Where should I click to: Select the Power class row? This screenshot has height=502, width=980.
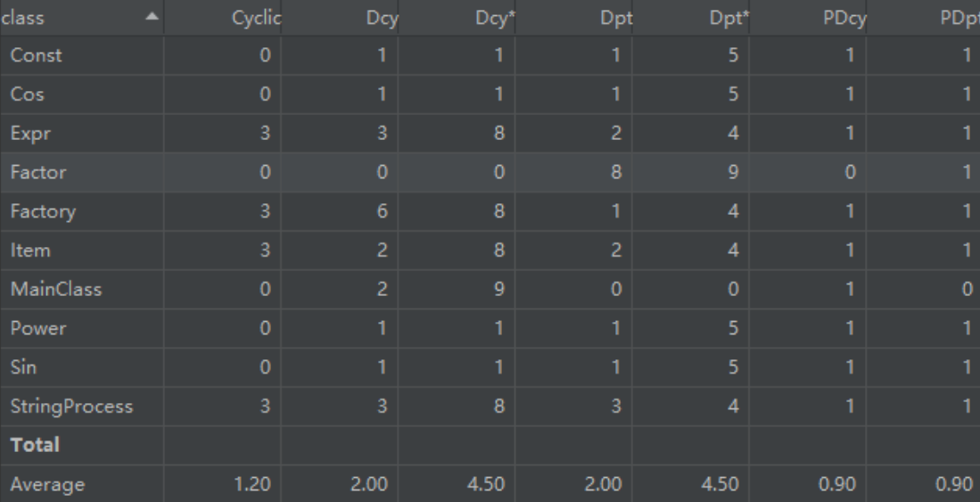[x=35, y=329]
